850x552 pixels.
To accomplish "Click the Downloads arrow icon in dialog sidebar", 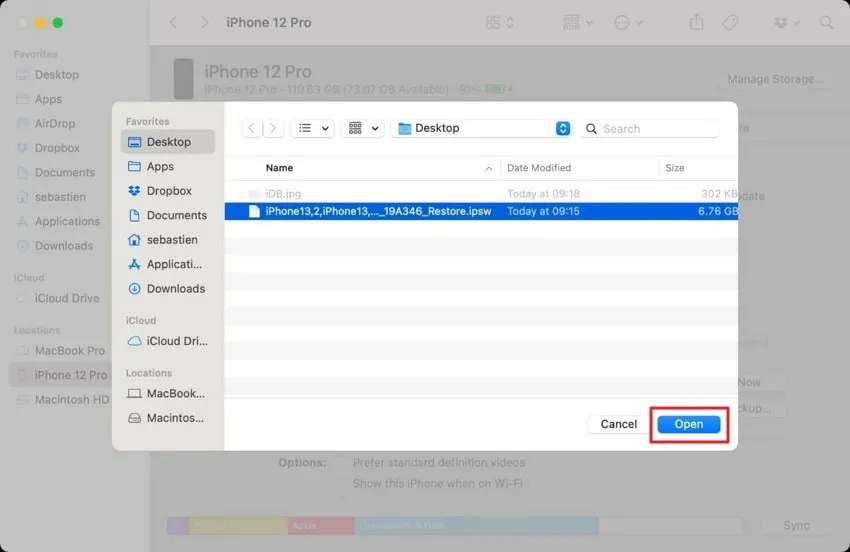I will tap(134, 288).
